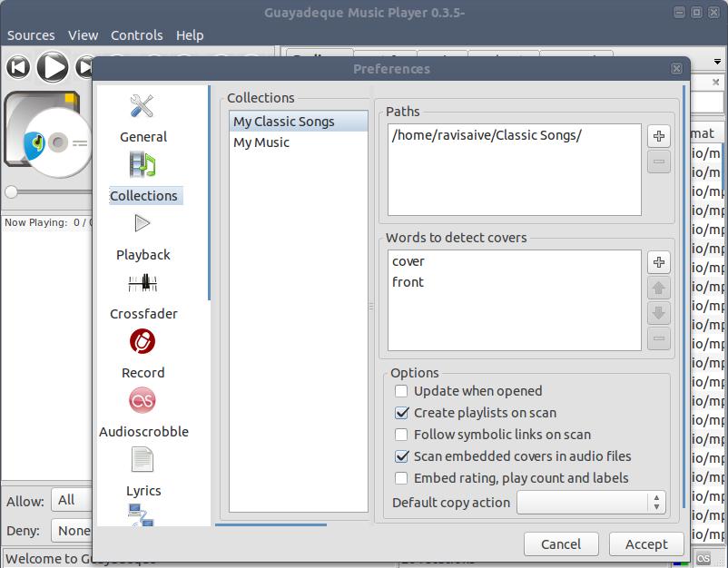728x568 pixels.
Task: Open the Sources menu
Action: 31,35
